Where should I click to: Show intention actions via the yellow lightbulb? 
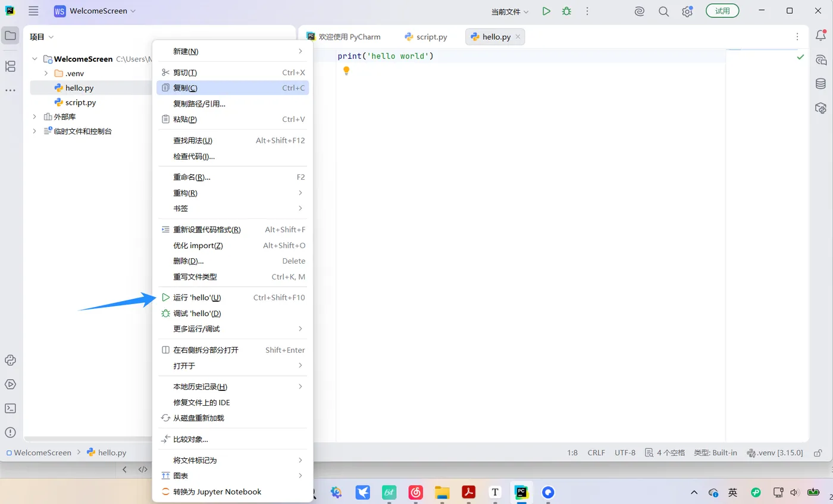[x=346, y=71]
